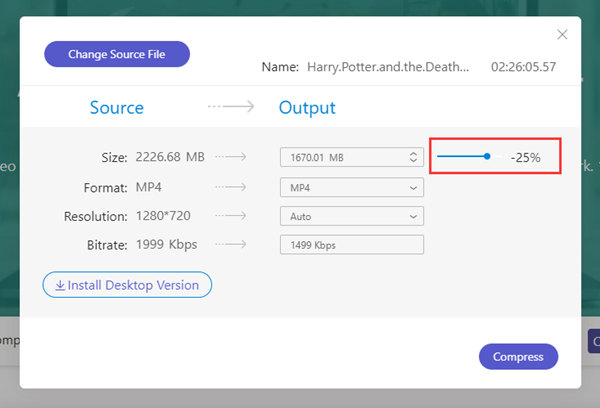The width and height of the screenshot is (600, 408).
Task: Click the size slider handle
Action: 487,156
